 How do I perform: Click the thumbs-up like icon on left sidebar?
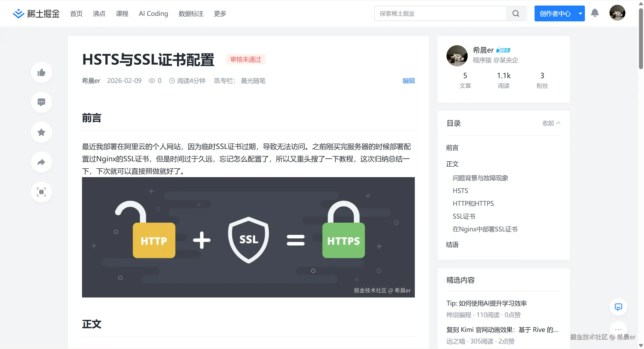(x=41, y=72)
